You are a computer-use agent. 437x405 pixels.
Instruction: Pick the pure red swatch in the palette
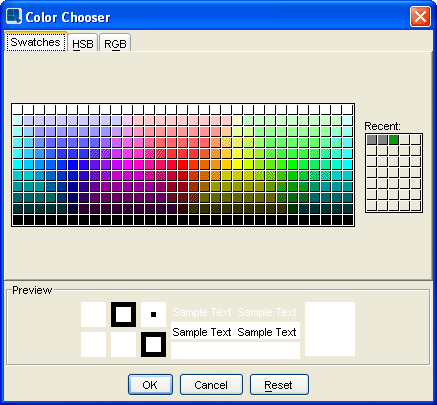tap(182, 165)
